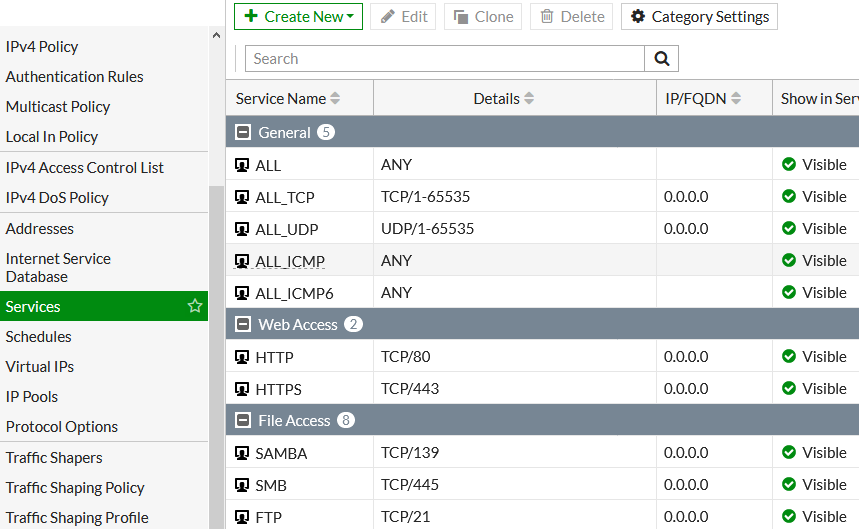
Task: Collapse the Web Access category group
Action: click(x=242, y=324)
